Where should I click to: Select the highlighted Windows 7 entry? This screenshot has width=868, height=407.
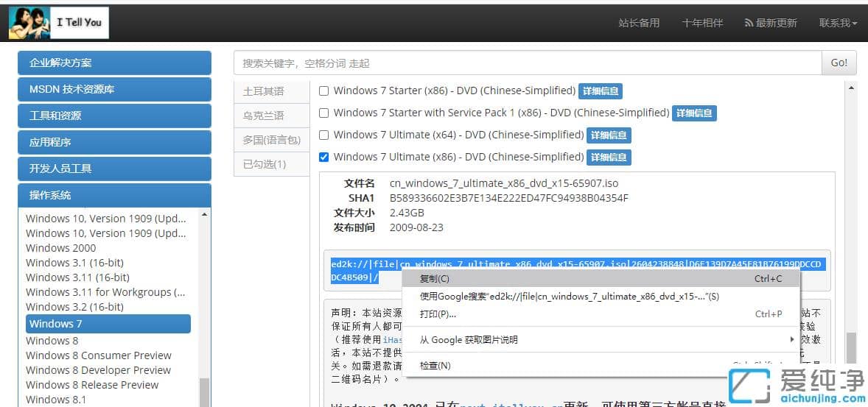click(x=108, y=324)
